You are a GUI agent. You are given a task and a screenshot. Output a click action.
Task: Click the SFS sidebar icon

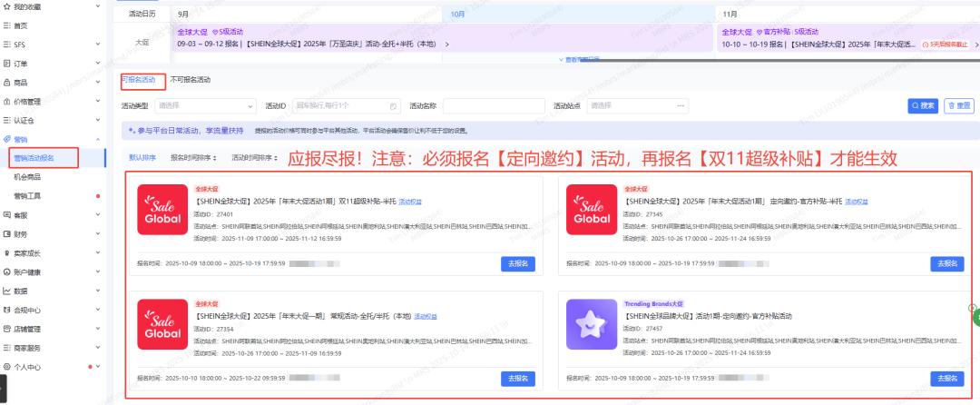pyautogui.click(x=7, y=44)
